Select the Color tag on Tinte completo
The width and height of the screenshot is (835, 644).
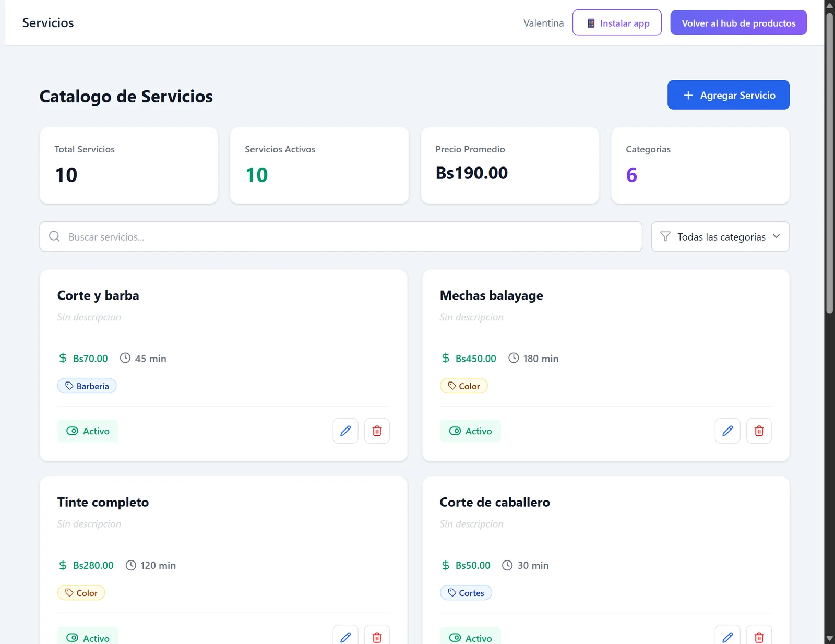coord(81,593)
